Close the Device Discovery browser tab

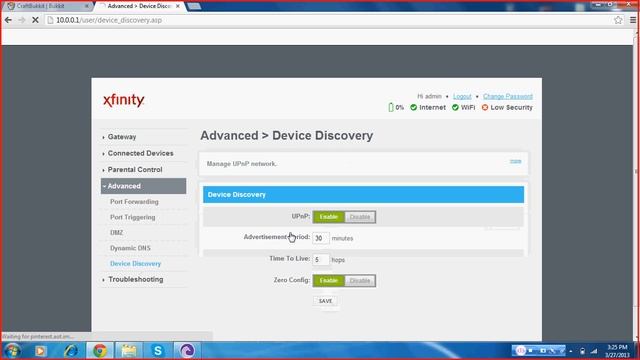(178, 6)
